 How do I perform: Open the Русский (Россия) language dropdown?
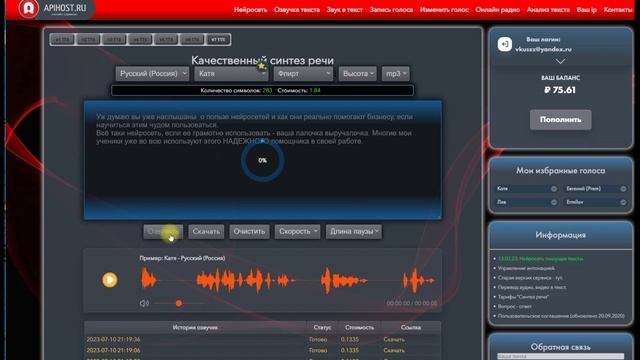click(x=152, y=74)
